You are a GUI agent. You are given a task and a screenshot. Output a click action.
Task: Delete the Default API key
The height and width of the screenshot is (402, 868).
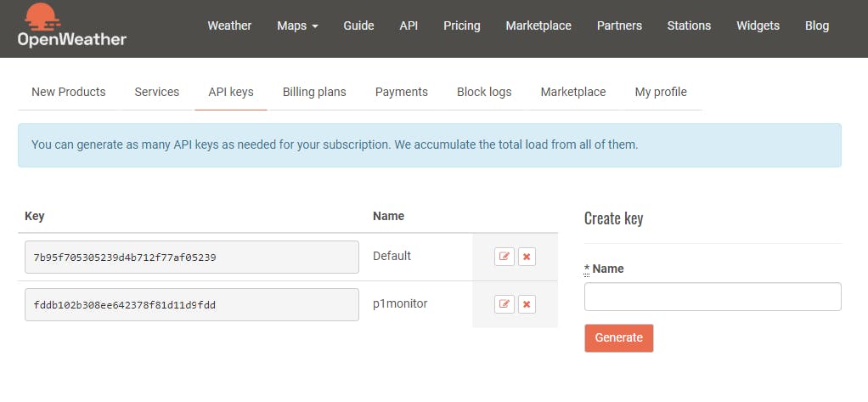[x=527, y=257]
